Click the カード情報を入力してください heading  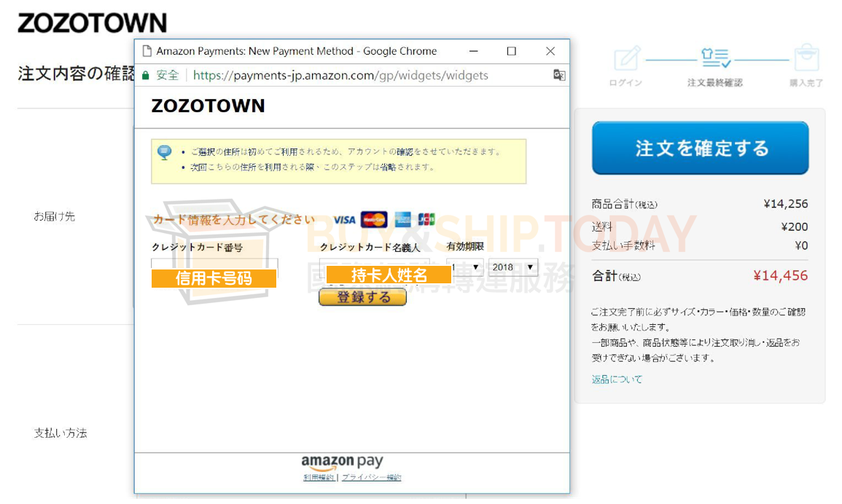click(x=235, y=219)
